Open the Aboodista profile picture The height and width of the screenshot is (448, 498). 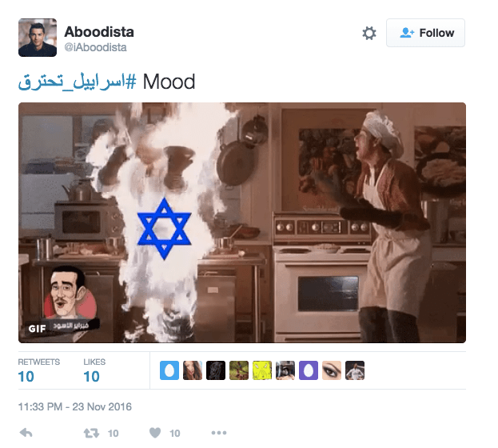(x=38, y=38)
